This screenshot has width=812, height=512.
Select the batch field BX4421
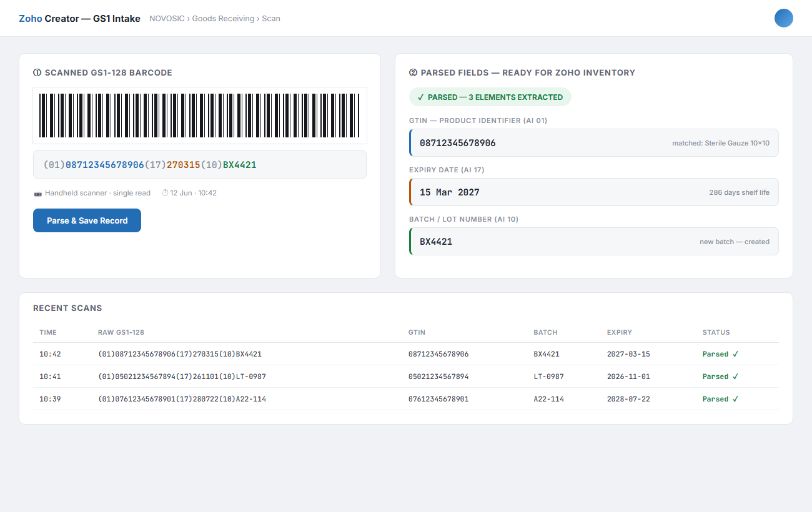pyautogui.click(x=594, y=242)
